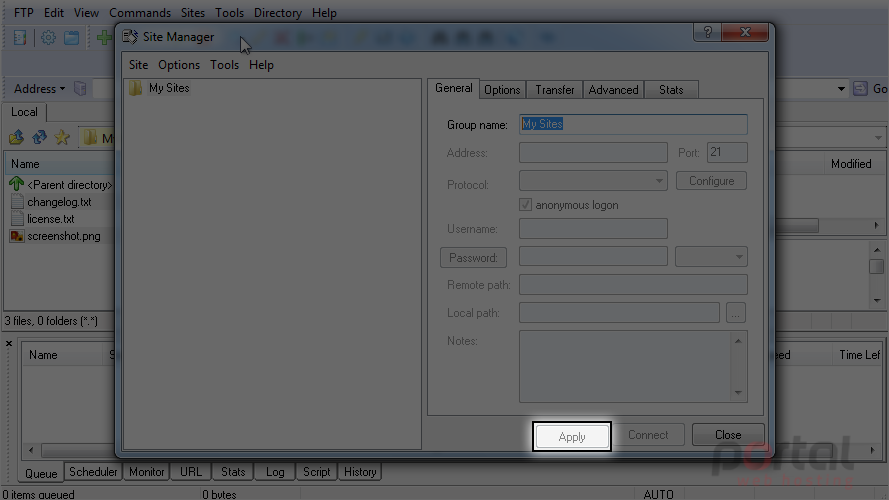The width and height of the screenshot is (889, 500).
Task: Toggle the anonymous logon checkbox
Action: pos(526,205)
